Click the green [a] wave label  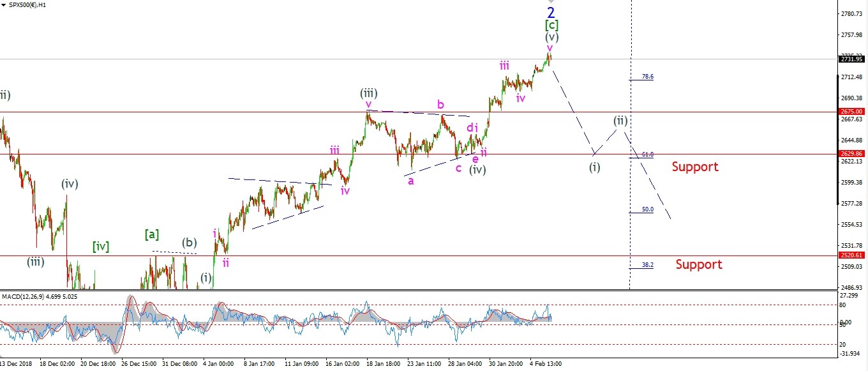(x=151, y=235)
